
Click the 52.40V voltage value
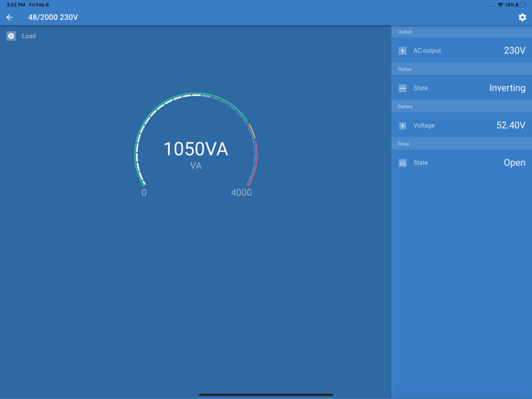(x=511, y=125)
